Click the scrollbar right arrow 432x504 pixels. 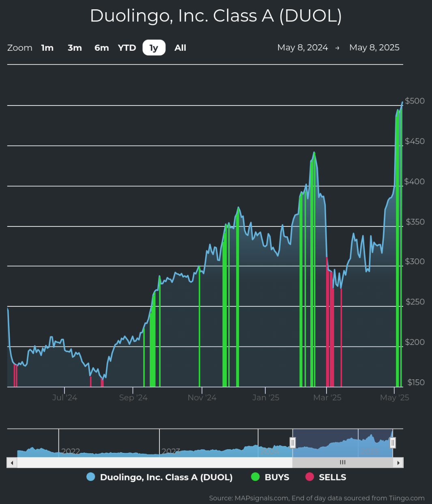[x=398, y=463]
